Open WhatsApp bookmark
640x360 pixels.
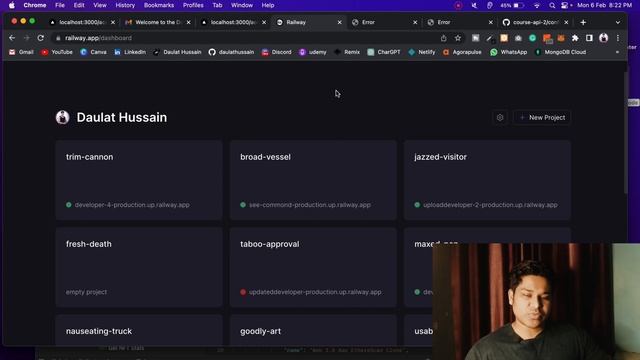[509, 52]
